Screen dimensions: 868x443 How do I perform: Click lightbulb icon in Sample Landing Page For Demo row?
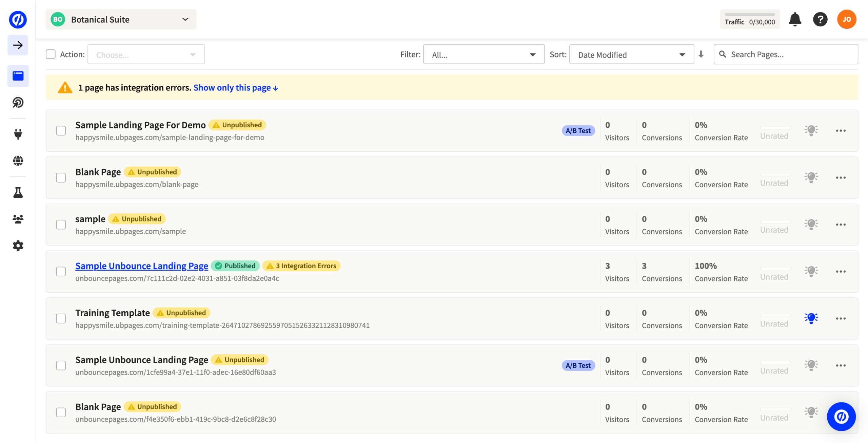point(811,130)
